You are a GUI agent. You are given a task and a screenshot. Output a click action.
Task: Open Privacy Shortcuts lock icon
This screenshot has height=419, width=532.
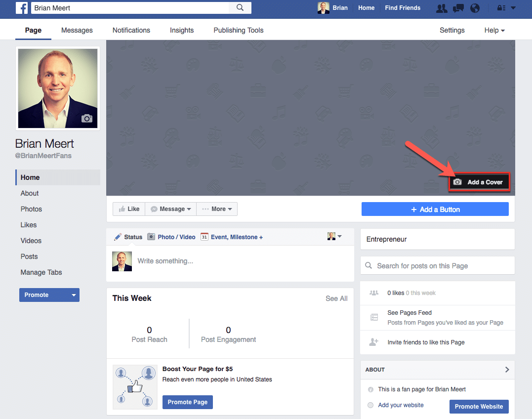pos(501,8)
